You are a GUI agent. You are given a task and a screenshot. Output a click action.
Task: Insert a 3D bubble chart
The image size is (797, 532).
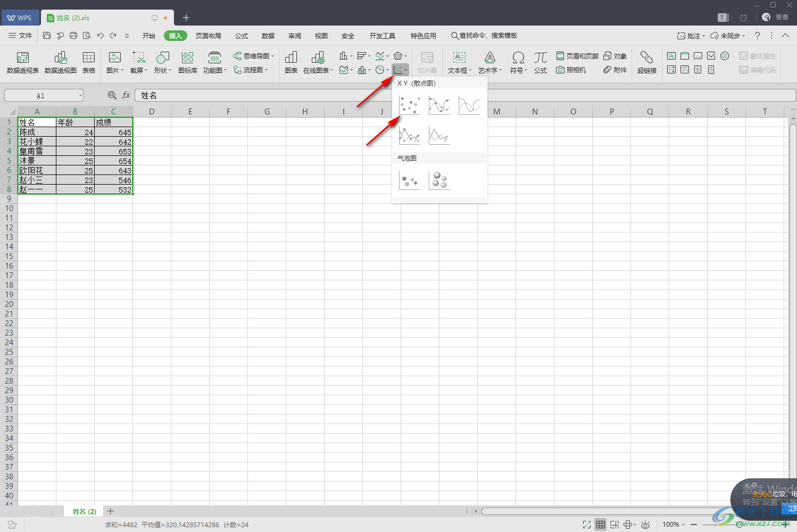(x=439, y=180)
